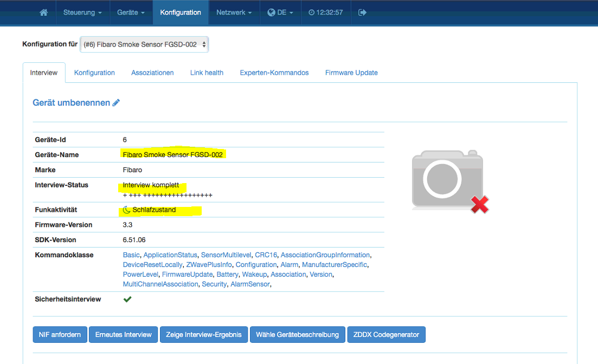Click the moon icon beside Schlafzustand
The height and width of the screenshot is (364, 598).
pyautogui.click(x=126, y=210)
